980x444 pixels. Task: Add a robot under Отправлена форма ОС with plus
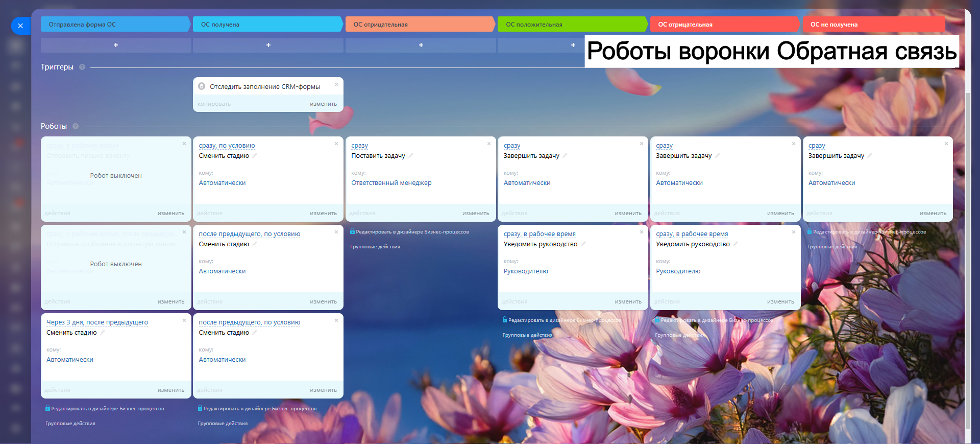(x=116, y=45)
